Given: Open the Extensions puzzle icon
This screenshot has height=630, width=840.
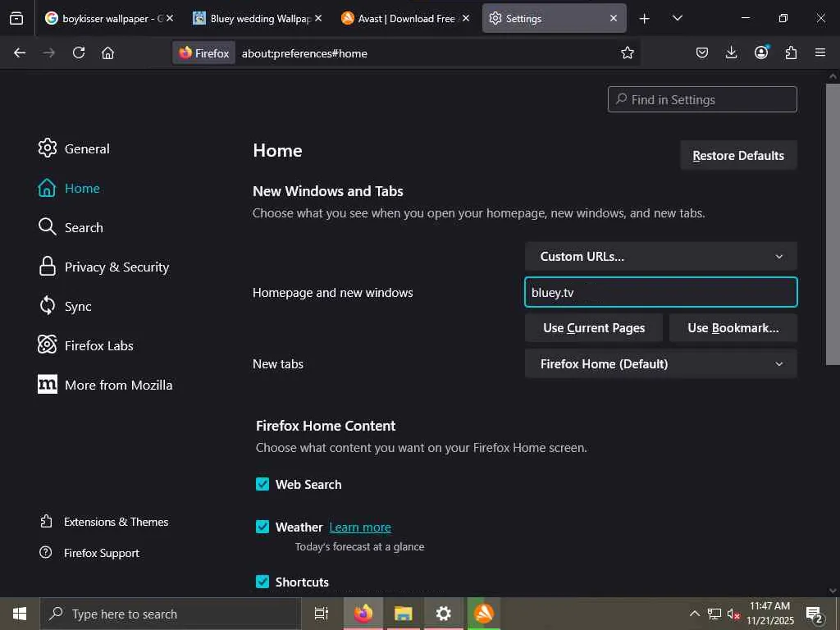Looking at the screenshot, I should pyautogui.click(x=791, y=52).
